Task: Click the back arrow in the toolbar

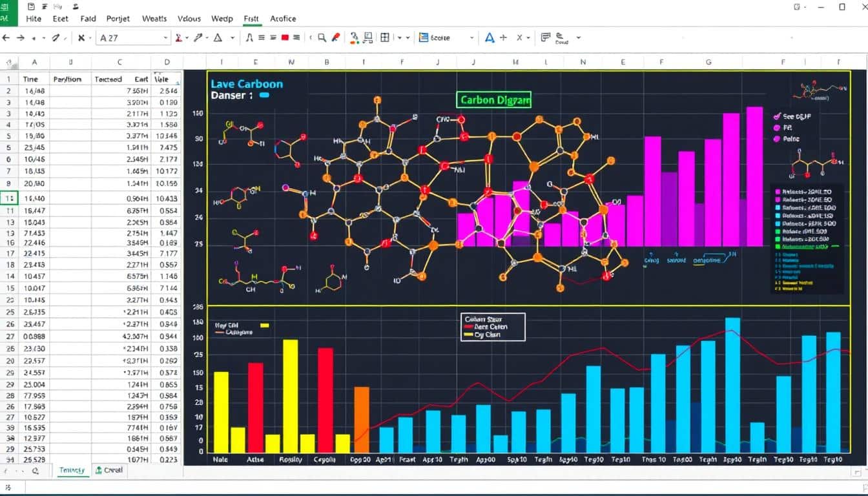Action: pyautogui.click(x=6, y=38)
